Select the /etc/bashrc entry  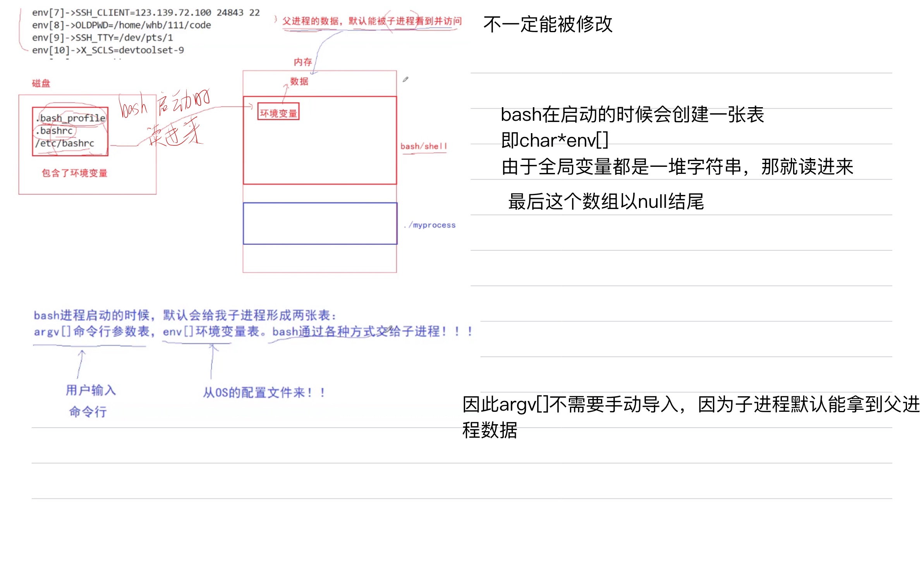pyautogui.click(x=64, y=144)
